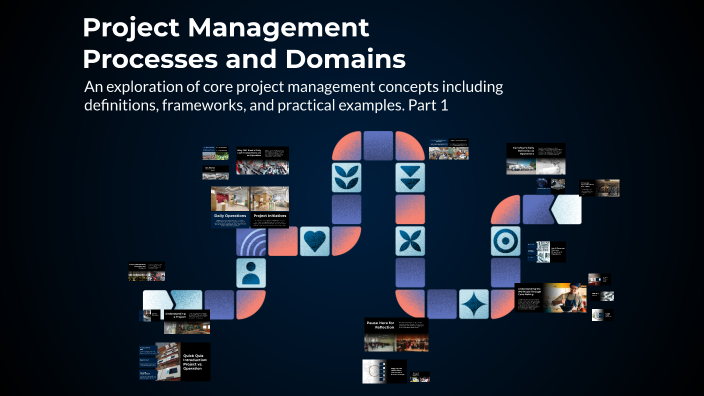704x396 pixels.
Task: Open the Quick Quiz Introduction slide
Action: pyautogui.click(x=175, y=362)
